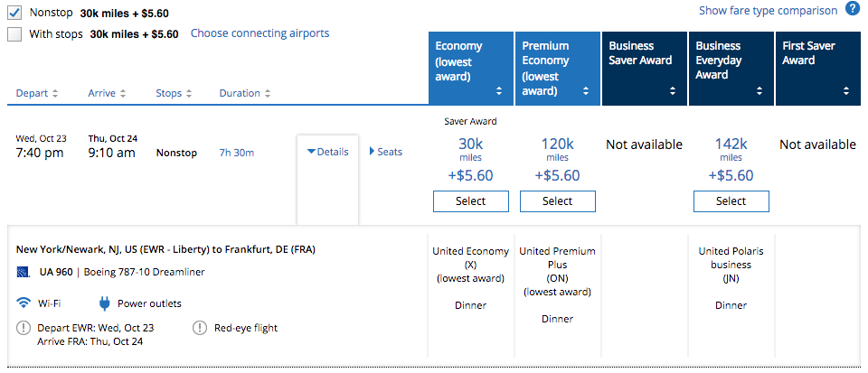The image size is (868, 373).
Task: Open Show fare type comparison link
Action: click(x=768, y=11)
